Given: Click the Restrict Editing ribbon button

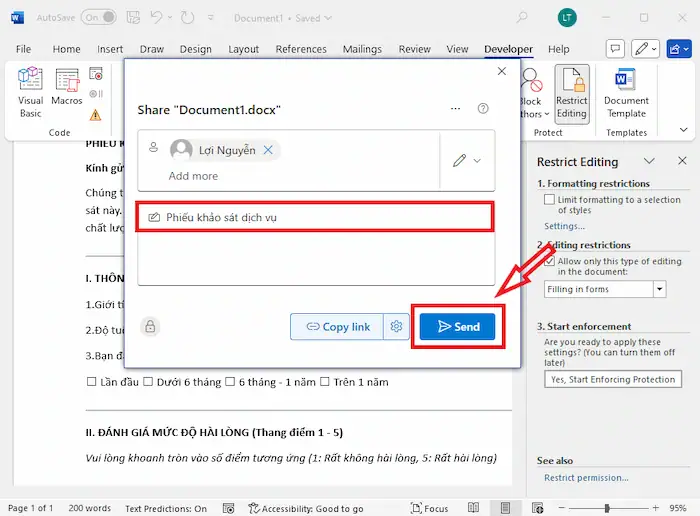Looking at the screenshot, I should 572,92.
